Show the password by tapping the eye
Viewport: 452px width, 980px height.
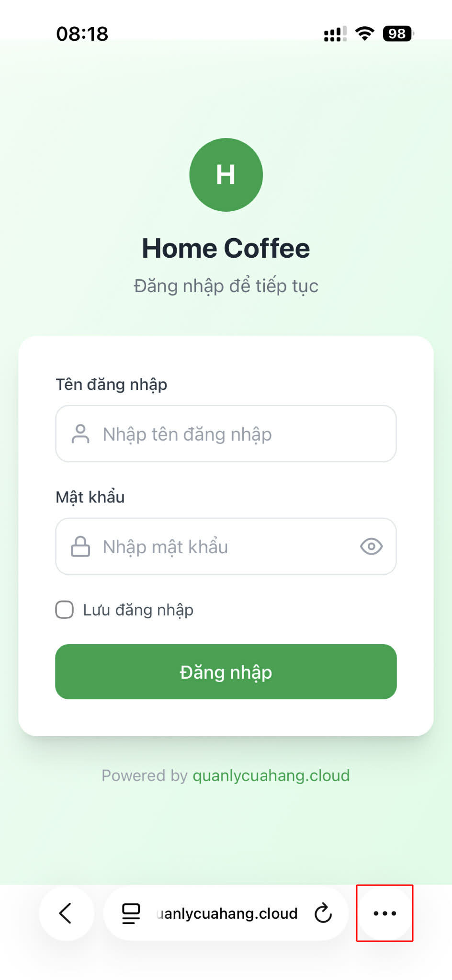(372, 547)
